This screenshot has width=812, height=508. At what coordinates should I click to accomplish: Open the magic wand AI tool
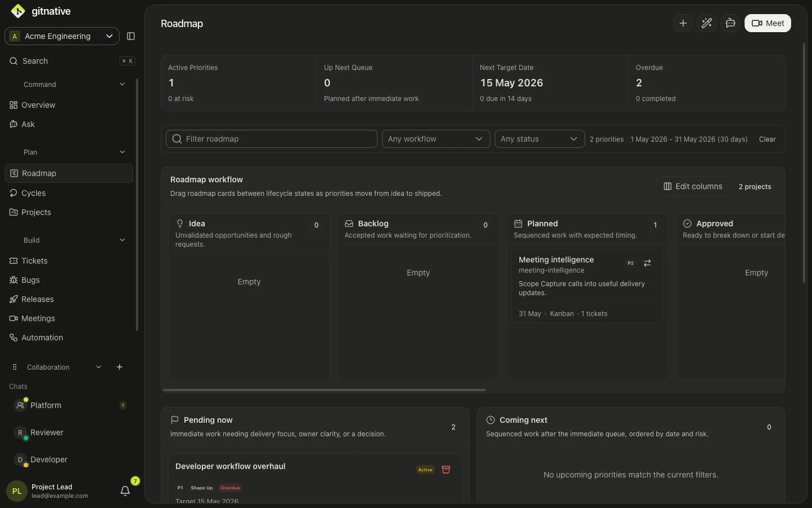(707, 23)
